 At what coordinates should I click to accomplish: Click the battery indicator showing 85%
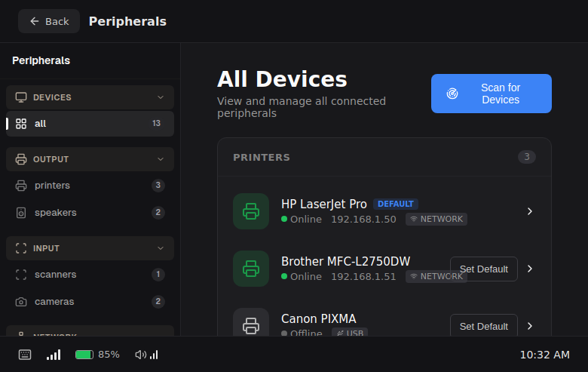(x=97, y=355)
